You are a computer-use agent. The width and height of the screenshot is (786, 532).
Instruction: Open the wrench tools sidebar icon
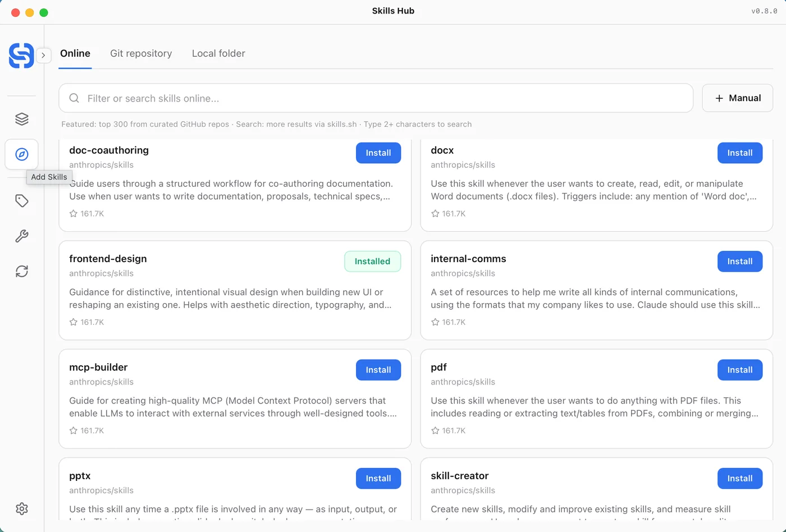click(x=22, y=236)
